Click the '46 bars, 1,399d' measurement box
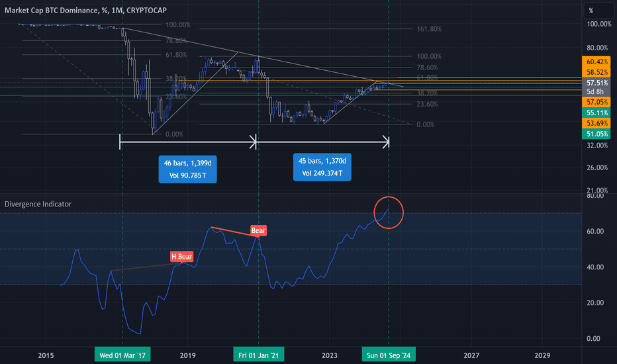 pos(188,169)
